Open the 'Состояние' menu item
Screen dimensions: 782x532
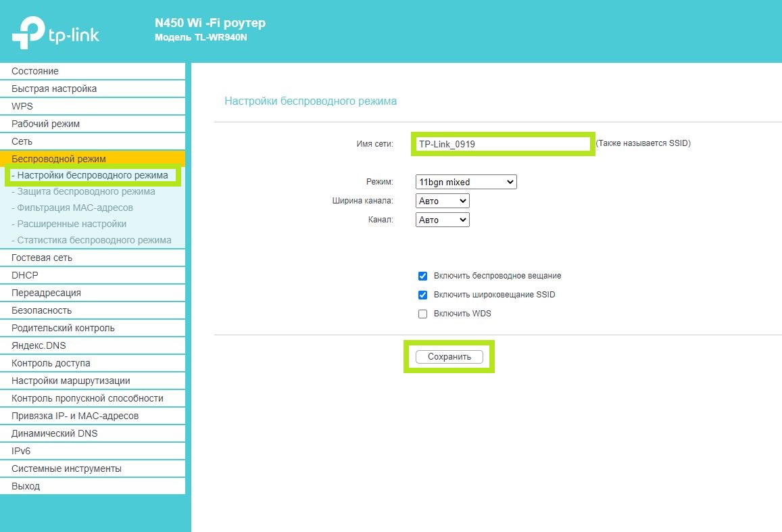35,71
